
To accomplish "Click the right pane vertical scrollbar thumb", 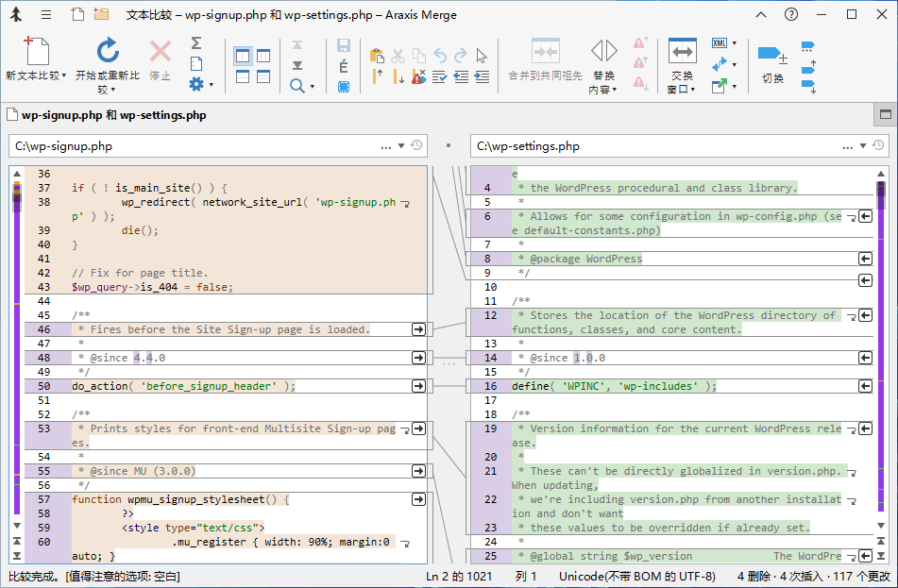I will (881, 195).
